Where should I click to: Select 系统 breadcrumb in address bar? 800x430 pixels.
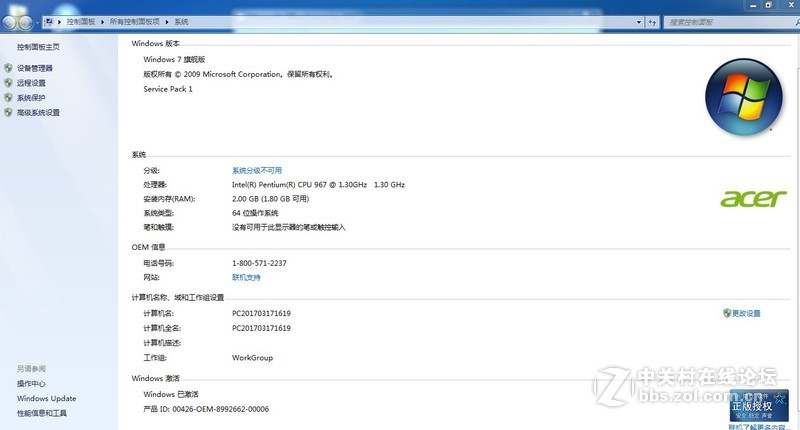coord(181,22)
